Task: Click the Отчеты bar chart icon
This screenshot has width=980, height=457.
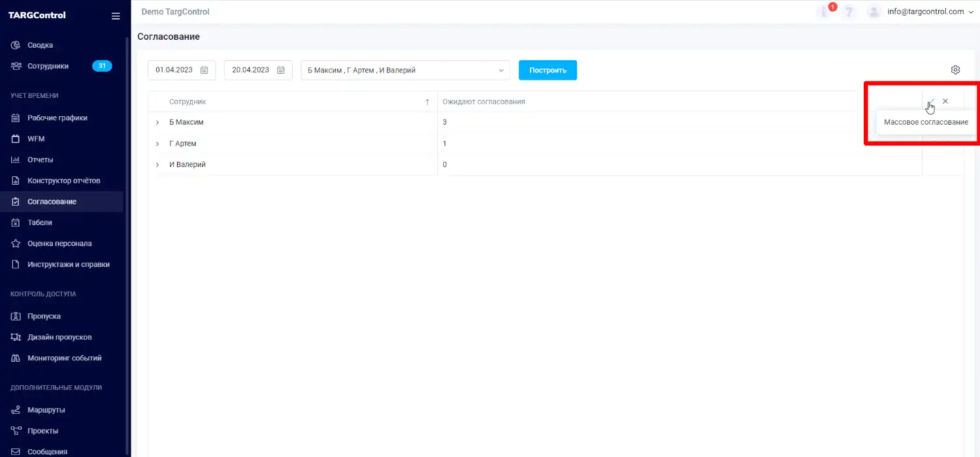Action: click(x=16, y=160)
